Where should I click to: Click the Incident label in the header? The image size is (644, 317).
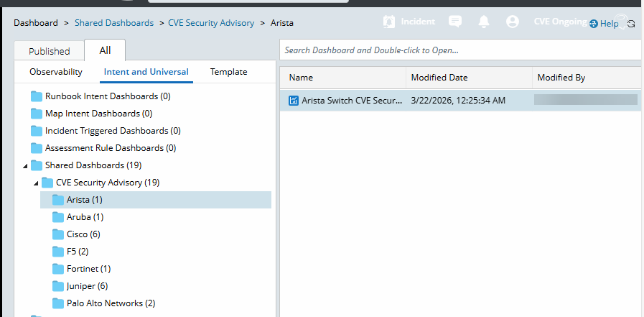(418, 22)
